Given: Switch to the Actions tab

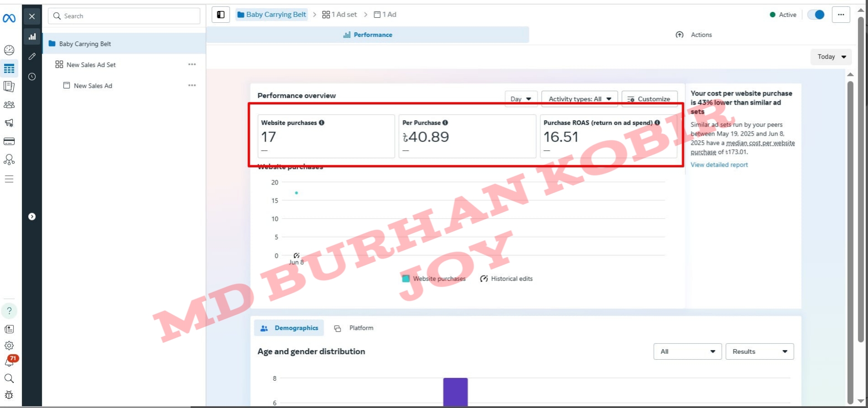Looking at the screenshot, I should pos(693,35).
